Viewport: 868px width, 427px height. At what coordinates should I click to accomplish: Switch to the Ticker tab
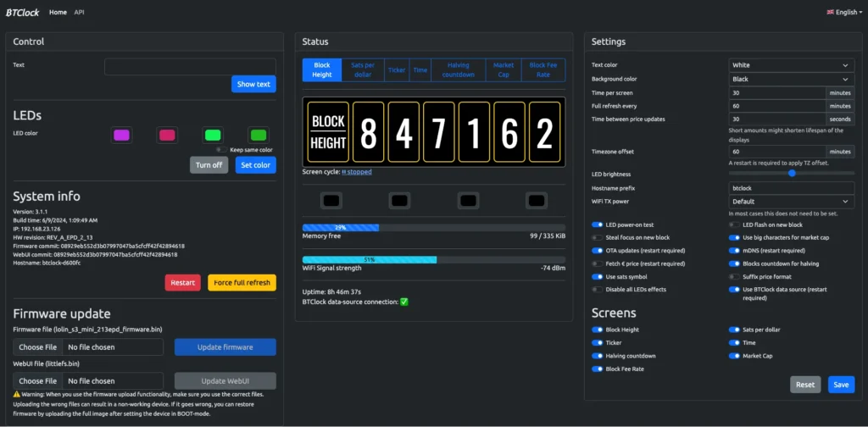pos(397,70)
